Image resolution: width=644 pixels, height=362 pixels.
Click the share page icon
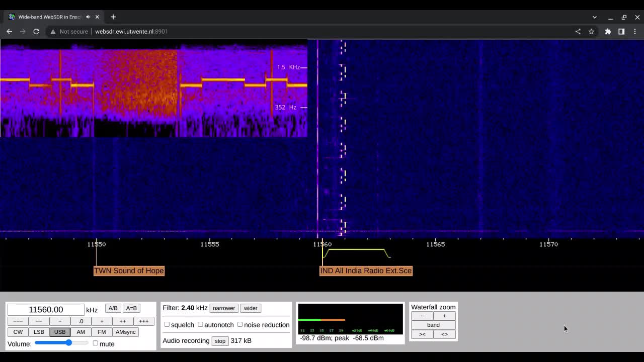tap(578, 31)
